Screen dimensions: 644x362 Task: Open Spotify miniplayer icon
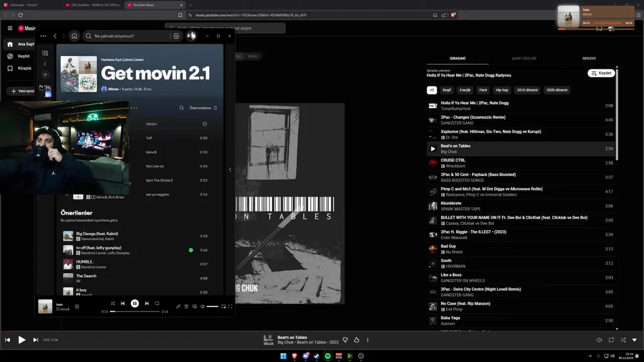click(223, 306)
